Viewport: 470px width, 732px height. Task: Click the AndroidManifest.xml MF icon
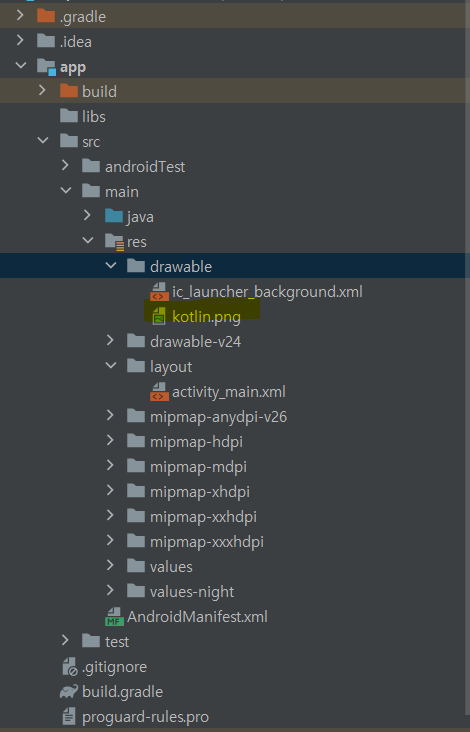coord(114,617)
